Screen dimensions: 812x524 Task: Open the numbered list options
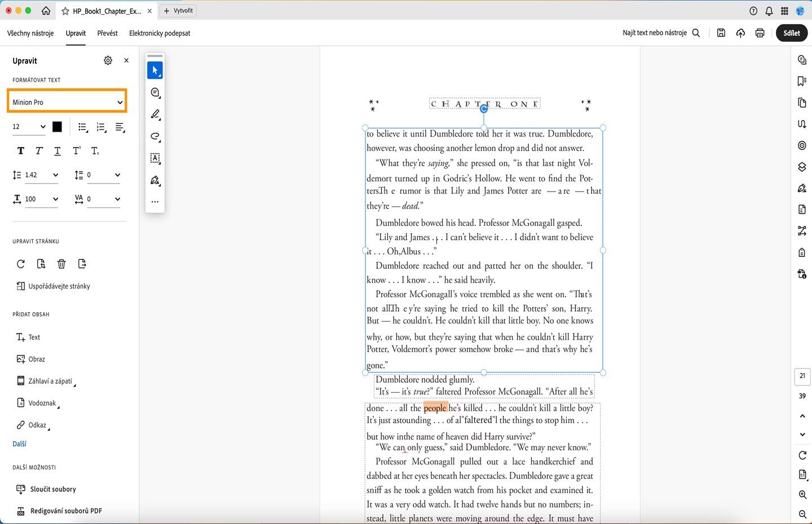(101, 127)
